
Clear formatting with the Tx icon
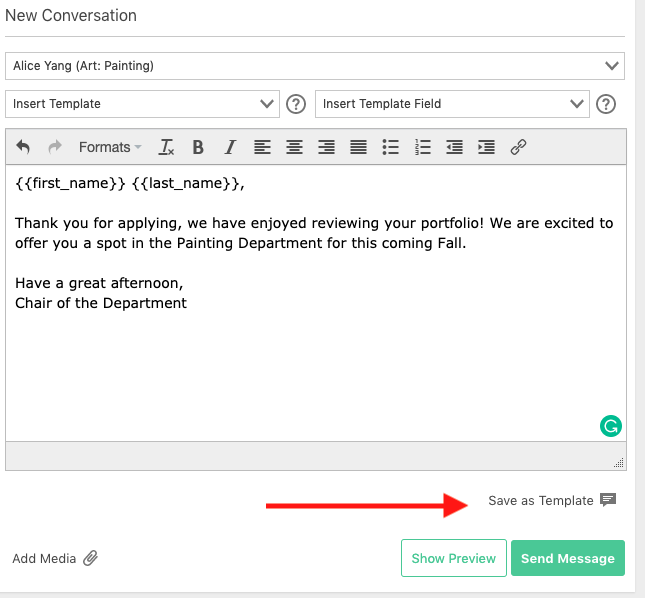pos(166,147)
